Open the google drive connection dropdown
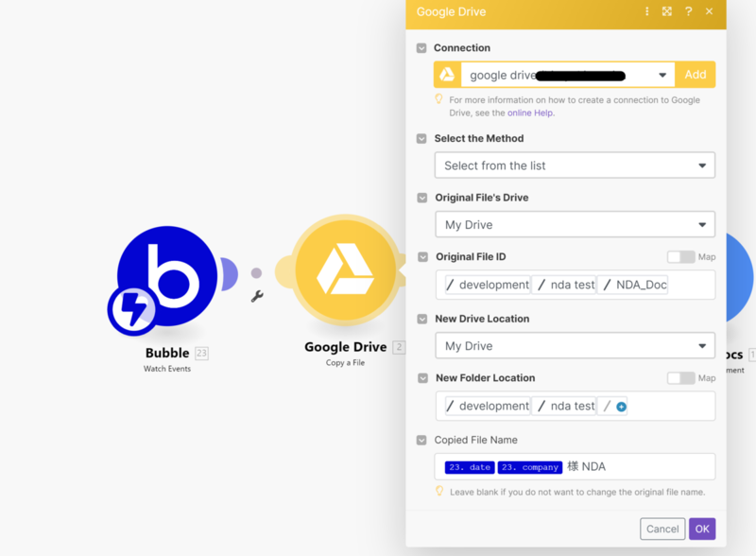The width and height of the screenshot is (756, 556). pyautogui.click(x=568, y=75)
